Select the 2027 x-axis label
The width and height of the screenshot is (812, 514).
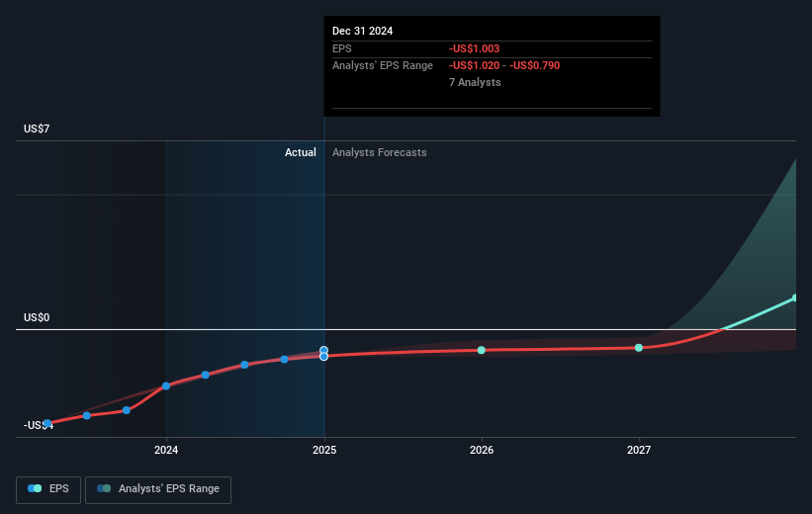click(639, 450)
